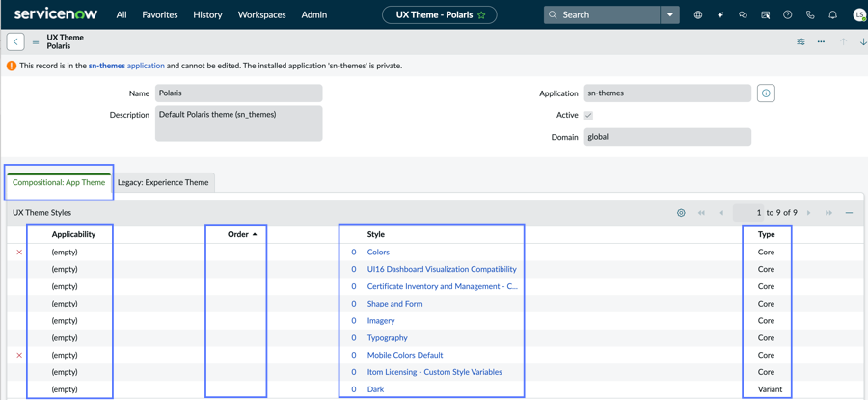
Task: Go to previous page of list
Action: click(x=721, y=212)
